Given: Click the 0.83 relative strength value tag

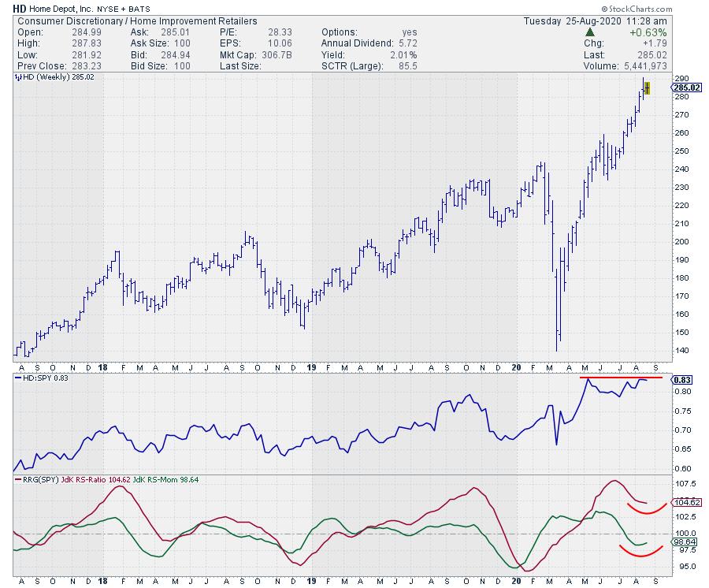Looking at the screenshot, I should click(x=682, y=380).
